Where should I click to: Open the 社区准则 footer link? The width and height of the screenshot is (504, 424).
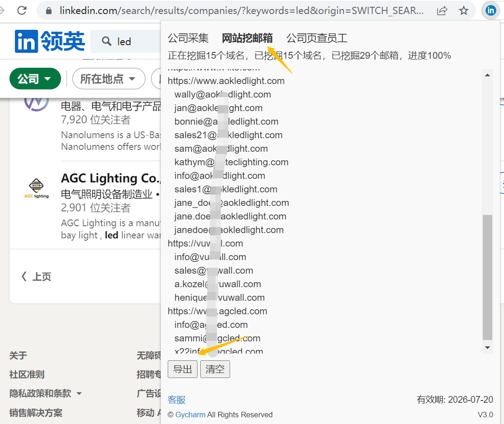pos(27,374)
